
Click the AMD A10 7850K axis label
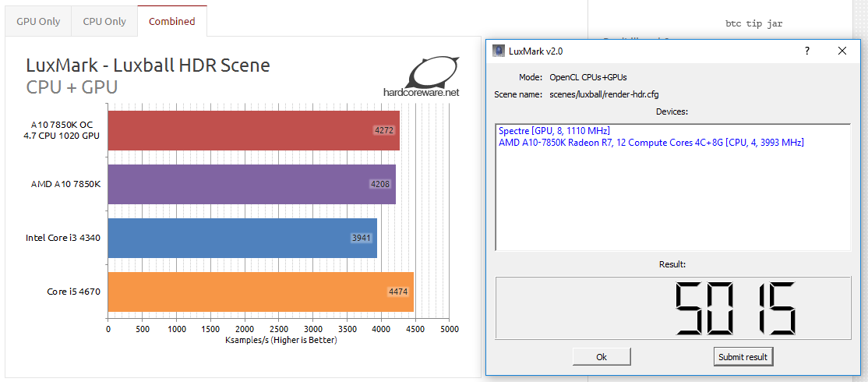(66, 184)
